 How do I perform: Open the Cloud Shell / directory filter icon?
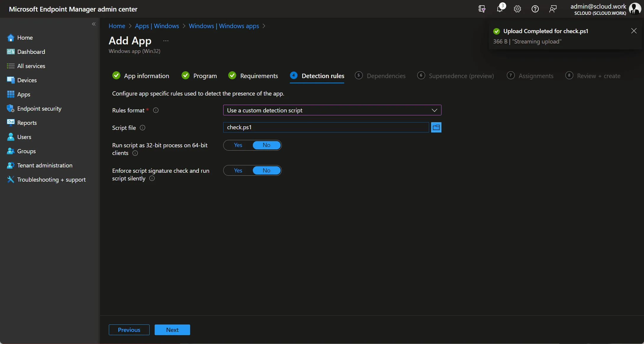482,9
